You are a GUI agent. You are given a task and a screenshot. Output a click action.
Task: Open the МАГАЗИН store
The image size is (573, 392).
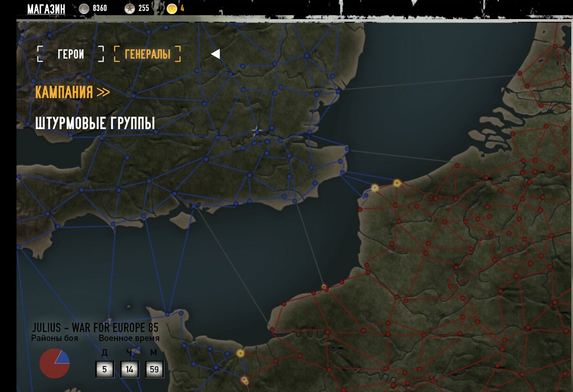[x=46, y=8]
